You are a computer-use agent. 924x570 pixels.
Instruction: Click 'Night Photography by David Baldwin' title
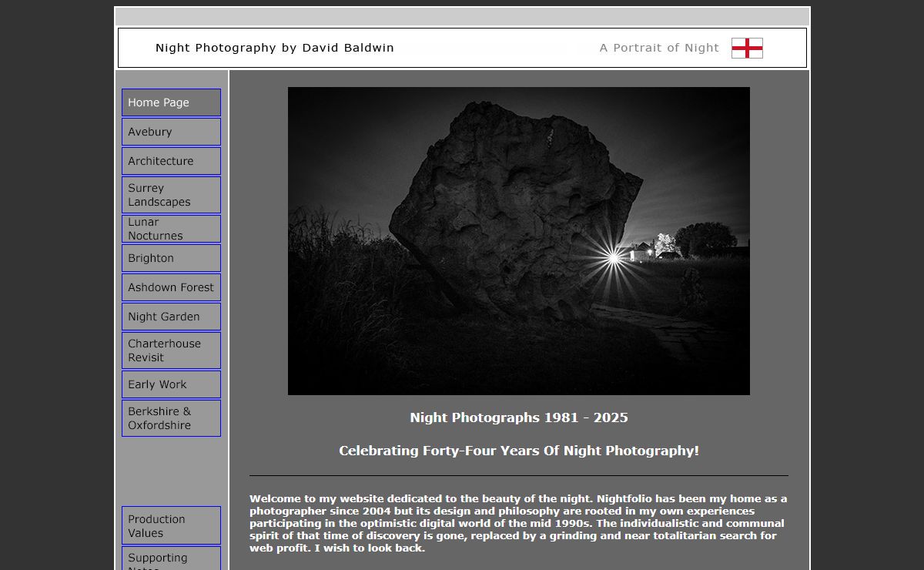[x=275, y=48]
